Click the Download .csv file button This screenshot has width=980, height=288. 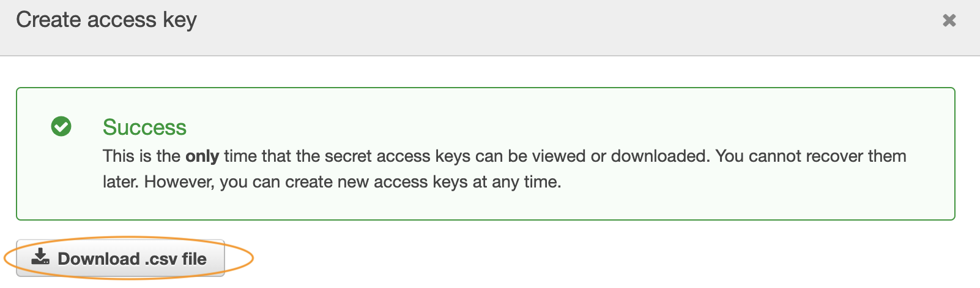pyautogui.click(x=121, y=258)
